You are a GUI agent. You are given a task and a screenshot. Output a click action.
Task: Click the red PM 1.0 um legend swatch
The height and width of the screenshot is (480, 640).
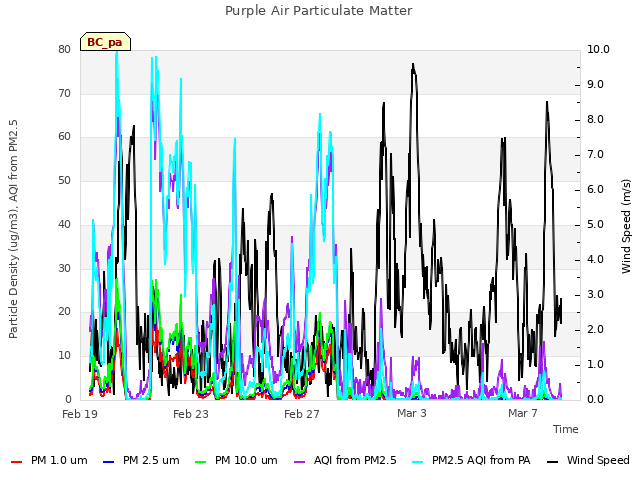[x=16, y=462]
